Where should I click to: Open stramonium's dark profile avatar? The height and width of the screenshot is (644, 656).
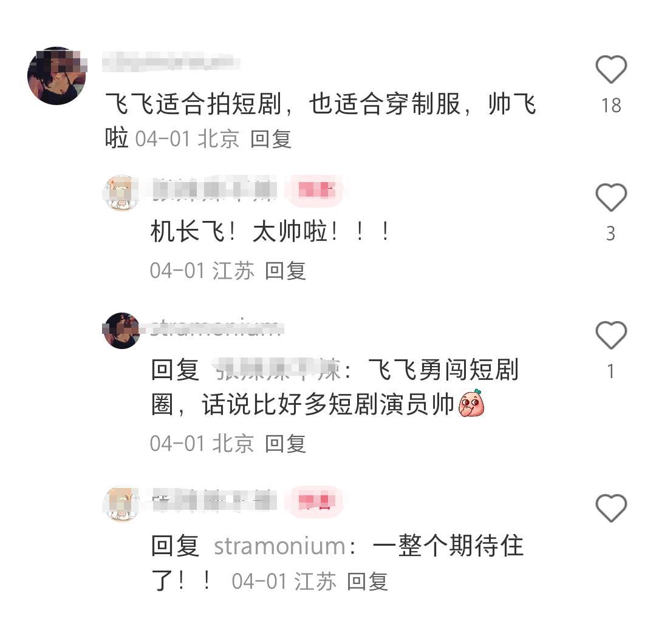click(x=121, y=330)
